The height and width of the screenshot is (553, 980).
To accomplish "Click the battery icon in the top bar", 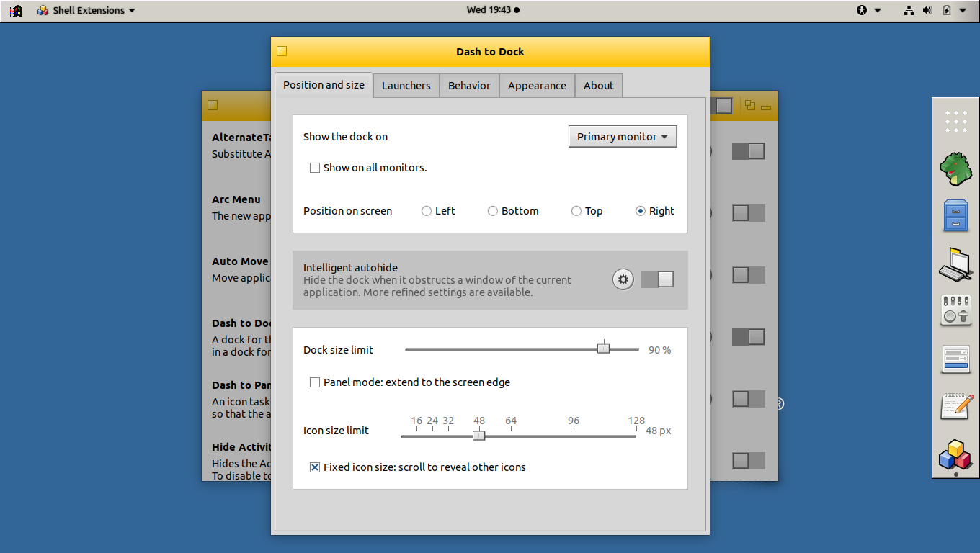I will (x=947, y=10).
